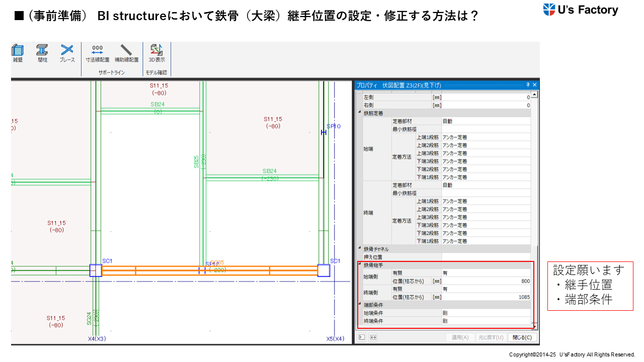
Task: Open the 始端条件 value dropdown
Action: pos(486,313)
